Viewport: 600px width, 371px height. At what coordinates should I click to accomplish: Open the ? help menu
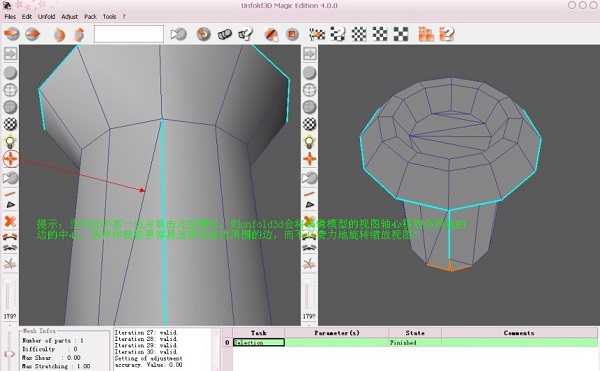pyautogui.click(x=124, y=16)
